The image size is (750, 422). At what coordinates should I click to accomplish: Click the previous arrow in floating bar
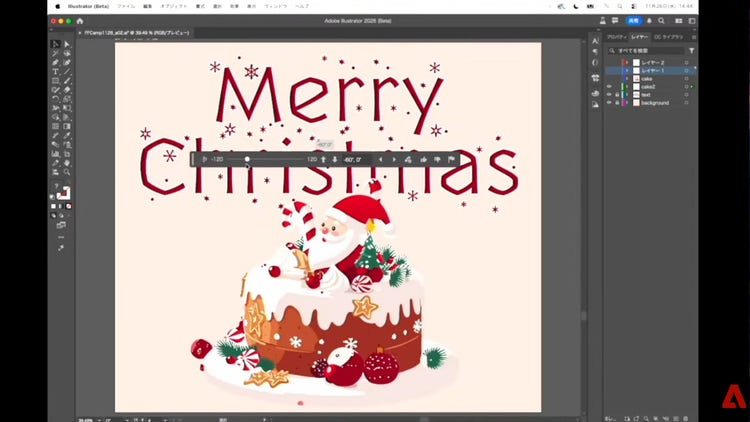[x=380, y=159]
